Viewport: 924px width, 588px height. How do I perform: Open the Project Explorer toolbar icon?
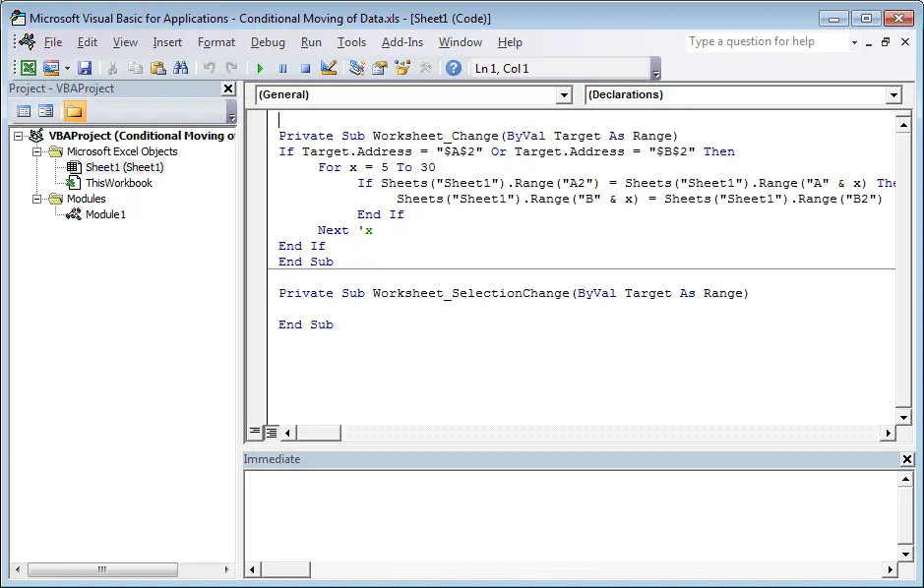(x=356, y=68)
